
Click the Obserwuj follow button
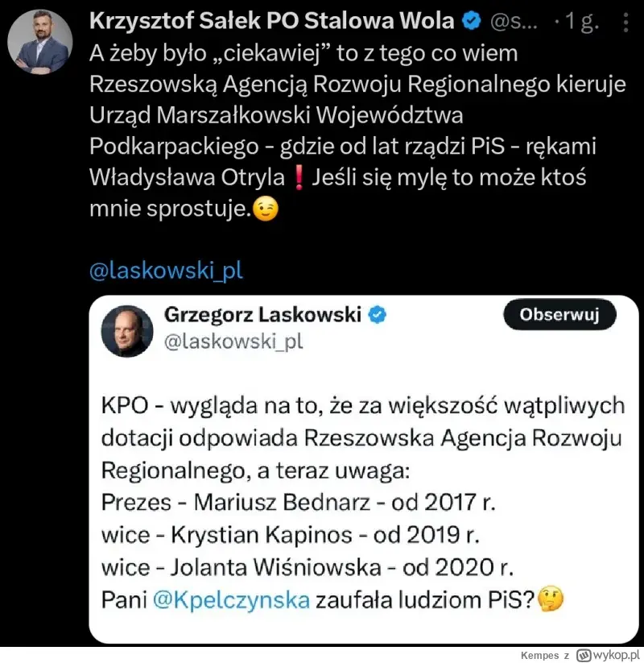559,315
